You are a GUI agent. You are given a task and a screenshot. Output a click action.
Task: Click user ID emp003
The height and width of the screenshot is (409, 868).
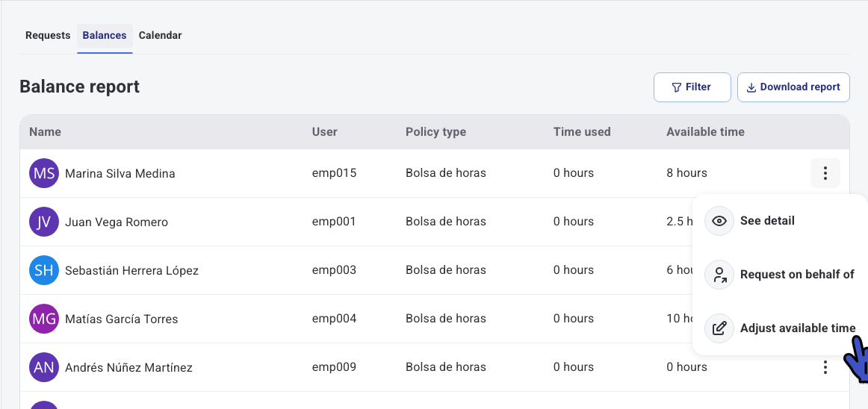(x=335, y=270)
